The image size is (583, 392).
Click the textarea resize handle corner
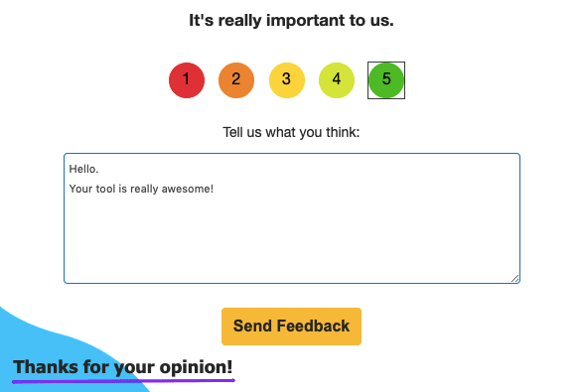pyautogui.click(x=514, y=278)
